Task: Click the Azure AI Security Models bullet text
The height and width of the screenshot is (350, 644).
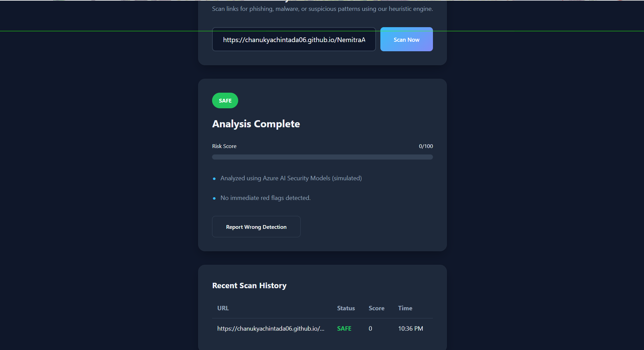Action: [291, 178]
